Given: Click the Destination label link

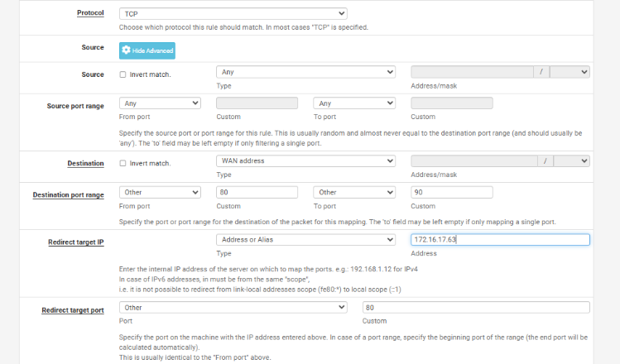Looking at the screenshot, I should click(x=85, y=163).
